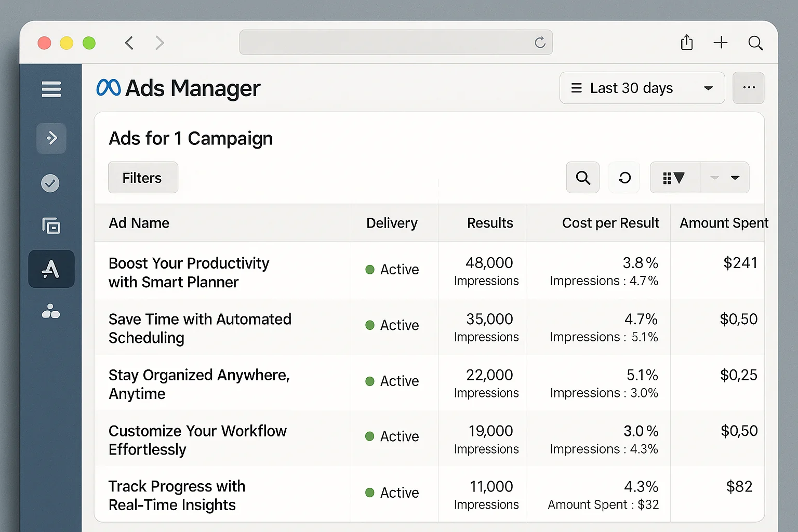Open the columns layout dropdown

(674, 178)
